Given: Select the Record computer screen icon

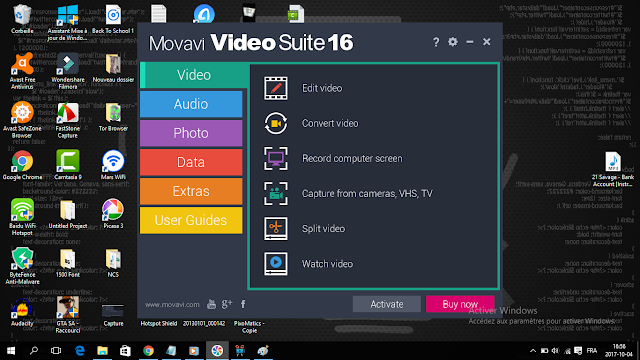Looking at the screenshot, I should pos(276,158).
